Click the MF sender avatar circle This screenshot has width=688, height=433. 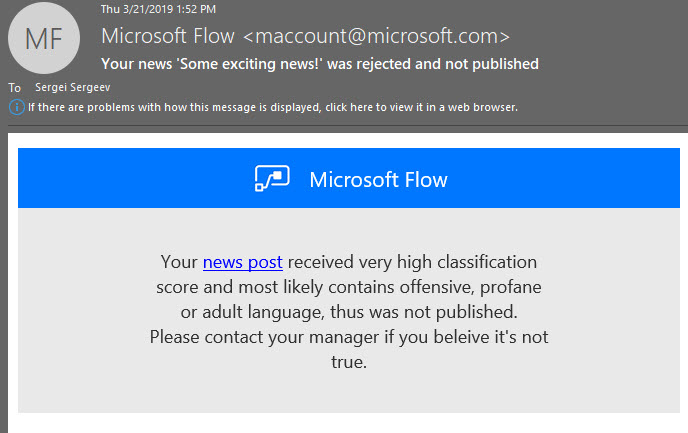click(42, 40)
